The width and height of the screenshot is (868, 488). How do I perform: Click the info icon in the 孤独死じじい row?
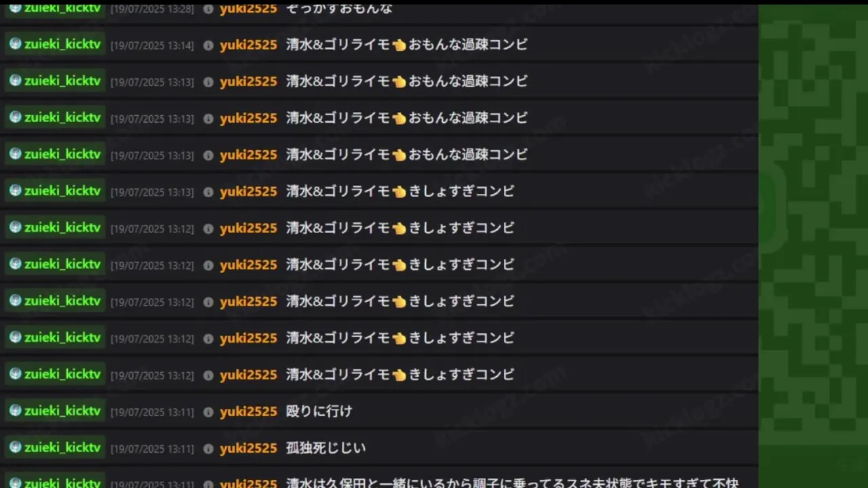[208, 449]
